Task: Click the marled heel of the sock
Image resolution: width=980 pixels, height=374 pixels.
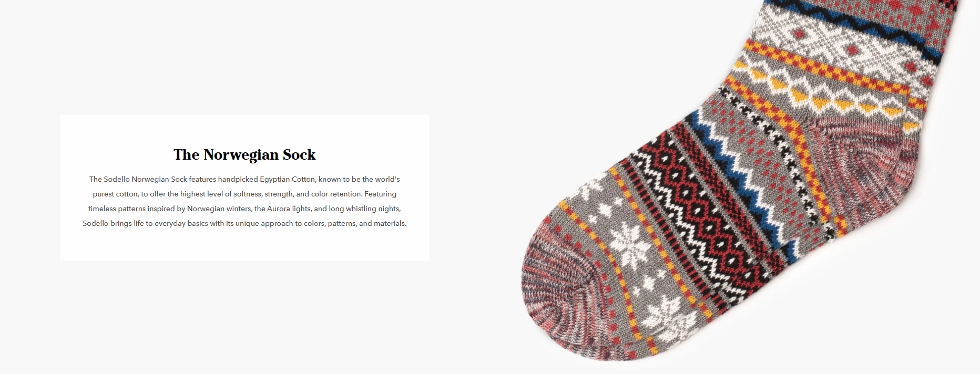Action: [x=862, y=158]
